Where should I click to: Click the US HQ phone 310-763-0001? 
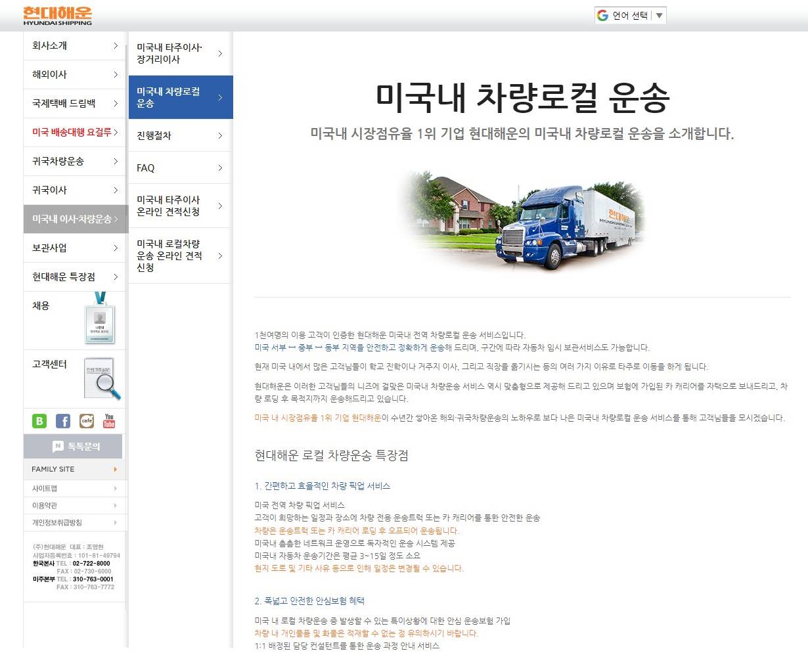click(x=93, y=579)
